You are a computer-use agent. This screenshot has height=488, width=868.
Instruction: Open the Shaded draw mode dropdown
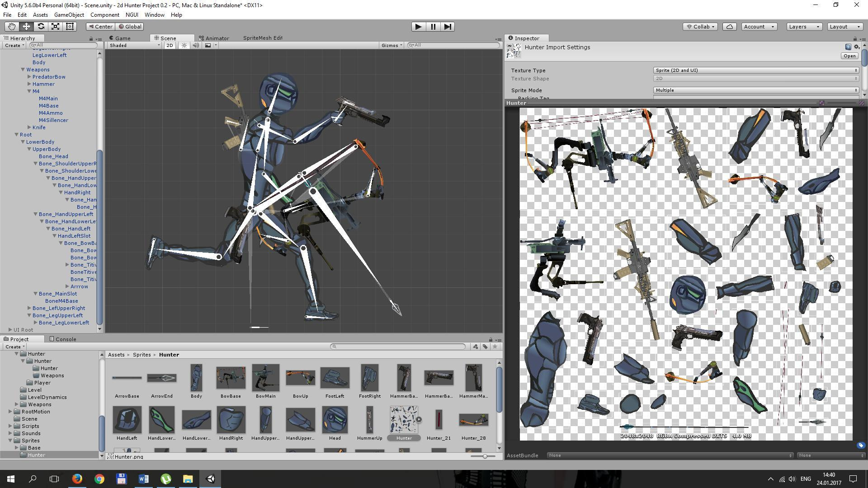tap(134, 45)
